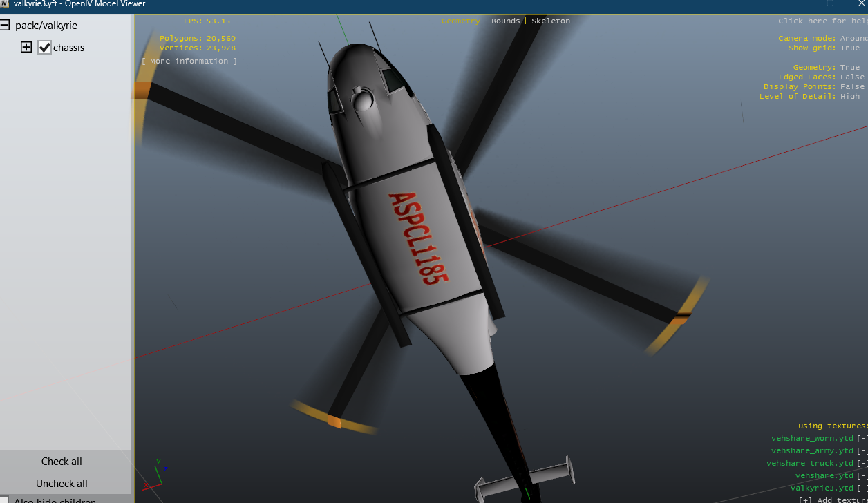Open the More information link
This screenshot has height=503, width=868.
tap(189, 61)
